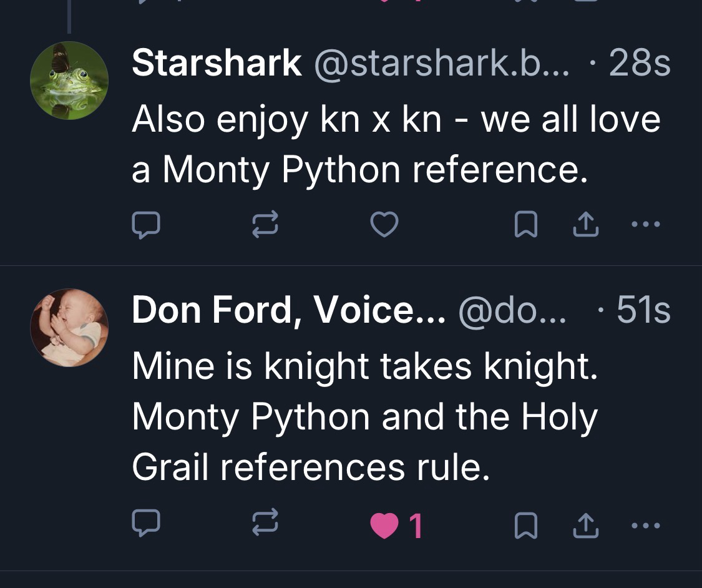Open Don Ford's baby avatar
The image size is (702, 588).
[x=69, y=327]
